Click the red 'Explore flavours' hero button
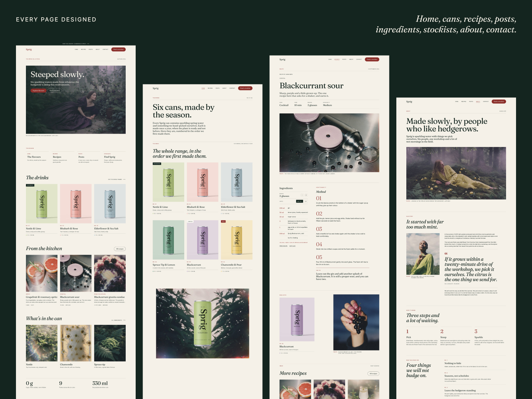The width and height of the screenshot is (532, 399). point(39,90)
